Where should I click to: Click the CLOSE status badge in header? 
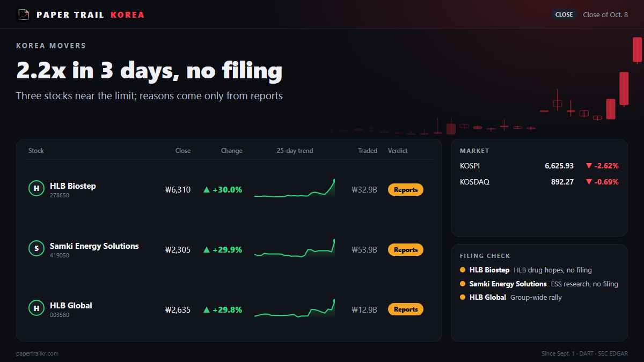pos(564,14)
